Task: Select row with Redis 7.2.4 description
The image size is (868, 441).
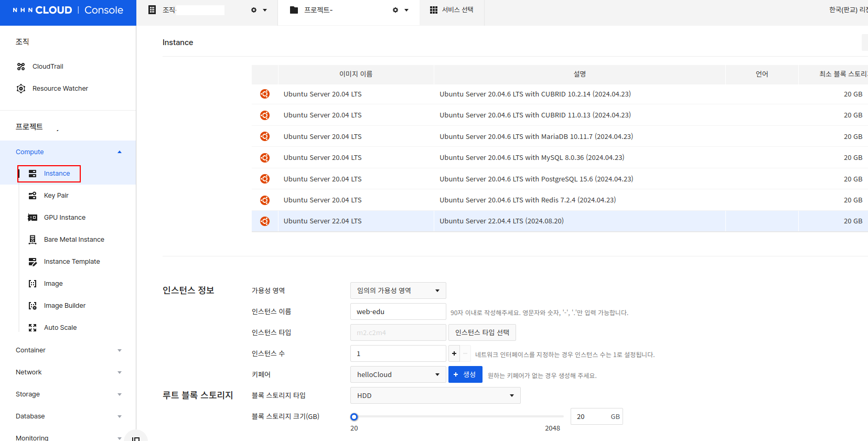Action: point(560,200)
